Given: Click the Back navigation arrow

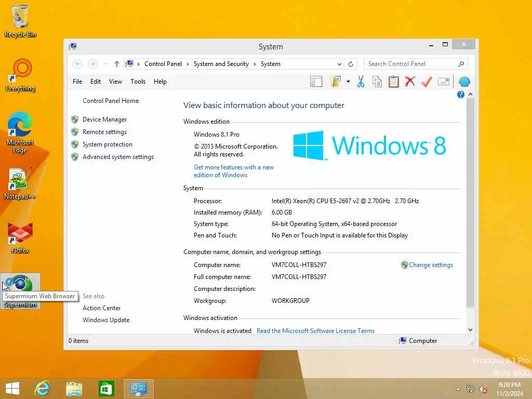Looking at the screenshot, I should [x=78, y=64].
